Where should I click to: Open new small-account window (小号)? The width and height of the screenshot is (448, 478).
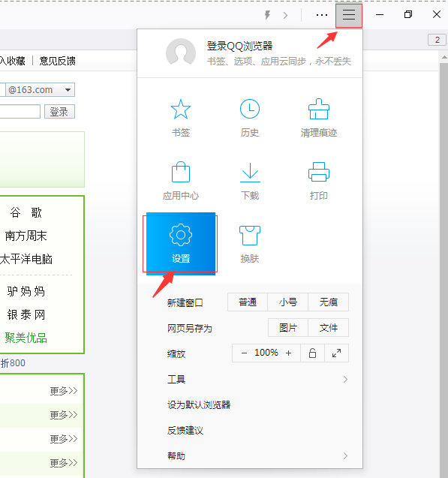(x=287, y=302)
